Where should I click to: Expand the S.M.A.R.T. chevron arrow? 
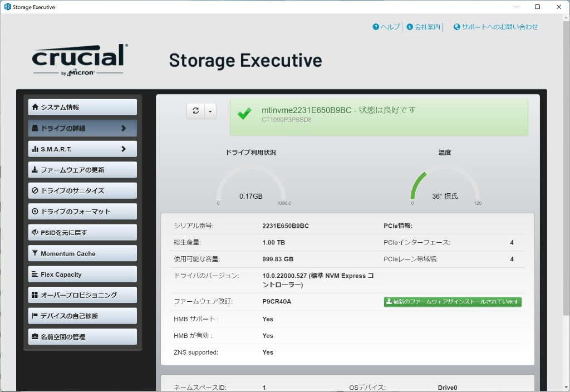coord(124,149)
